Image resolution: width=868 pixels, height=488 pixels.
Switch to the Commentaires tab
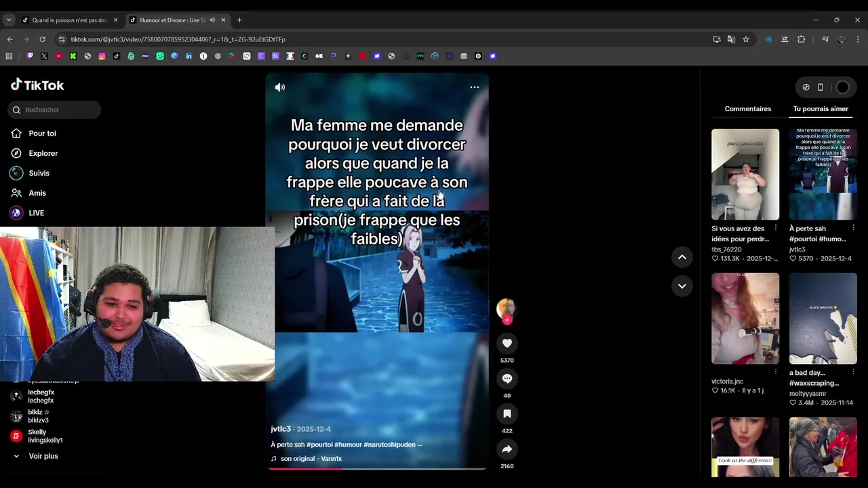tap(748, 108)
